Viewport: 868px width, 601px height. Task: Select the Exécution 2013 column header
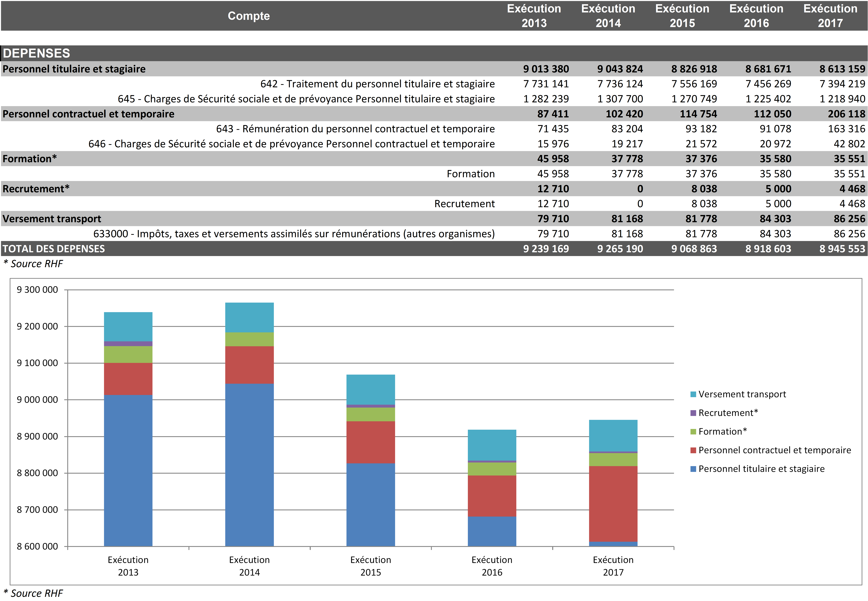[x=534, y=16]
